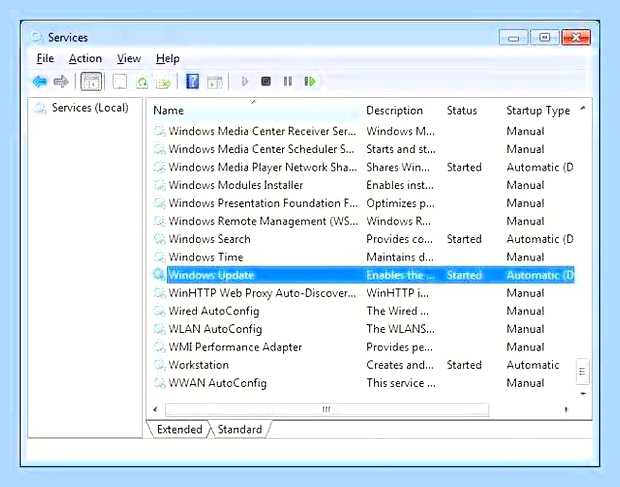This screenshot has width=620, height=487.
Task: Select the Windows Time service
Action: (x=363, y=257)
